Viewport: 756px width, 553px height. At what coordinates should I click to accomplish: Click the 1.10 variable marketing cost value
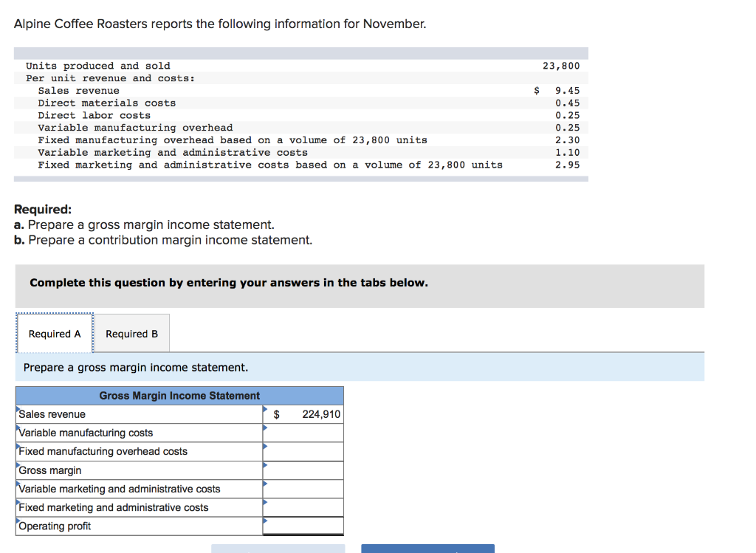[568, 152]
